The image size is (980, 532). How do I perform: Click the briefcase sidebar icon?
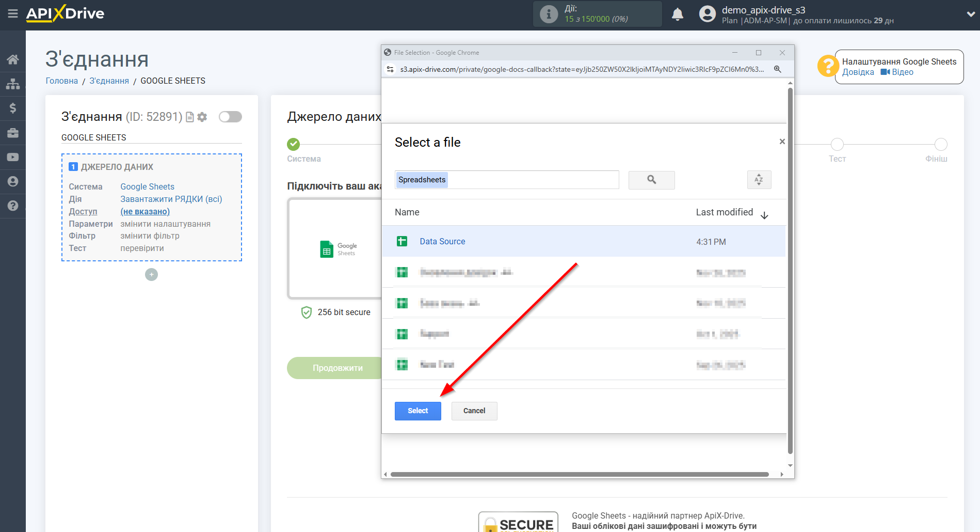pyautogui.click(x=13, y=133)
